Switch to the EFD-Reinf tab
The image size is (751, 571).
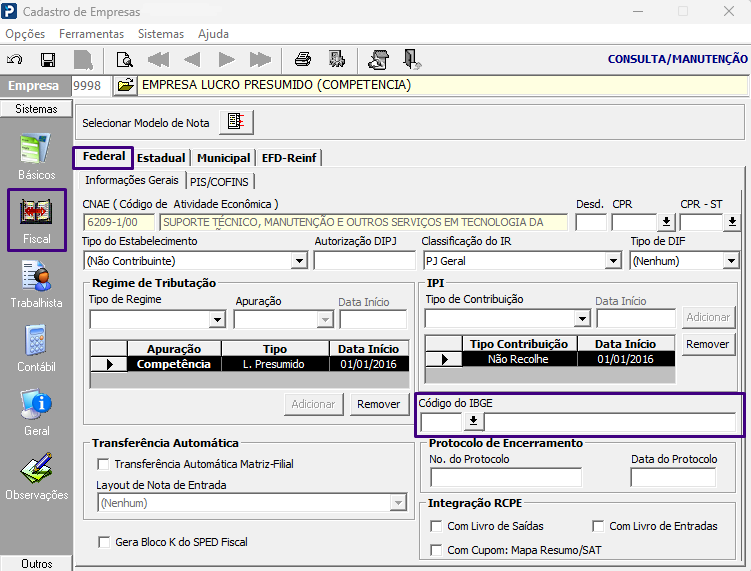(x=289, y=158)
